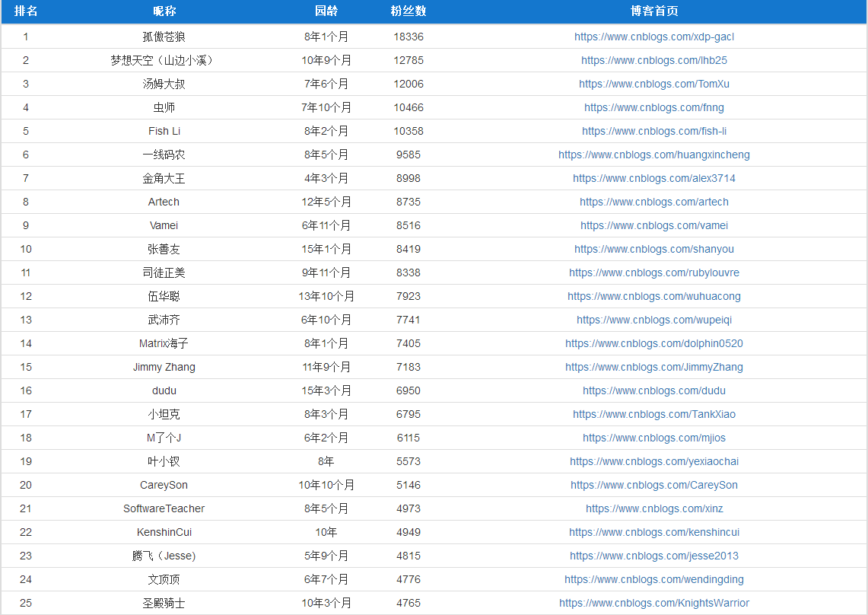Select the nickname 伍华聪
The height and width of the screenshot is (615, 868).
pos(164,296)
